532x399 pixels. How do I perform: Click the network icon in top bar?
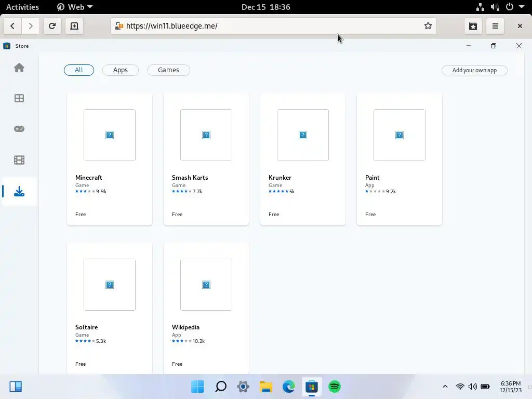tap(480, 7)
